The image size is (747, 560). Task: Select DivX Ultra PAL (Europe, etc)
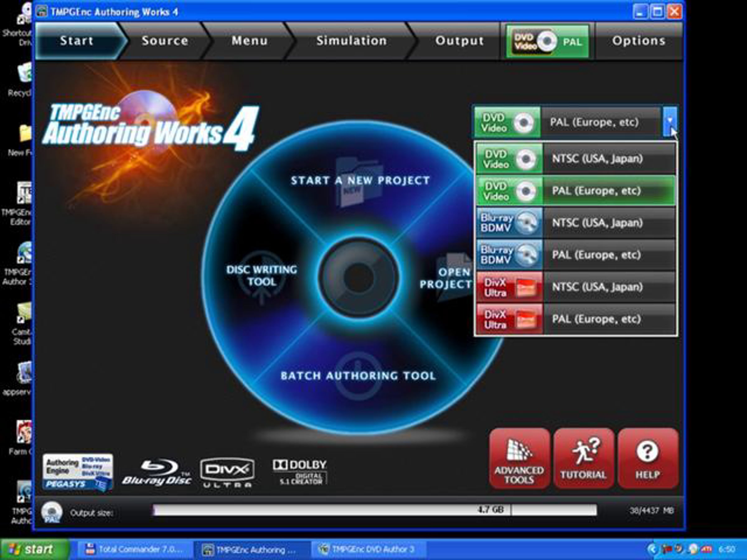tap(576, 319)
